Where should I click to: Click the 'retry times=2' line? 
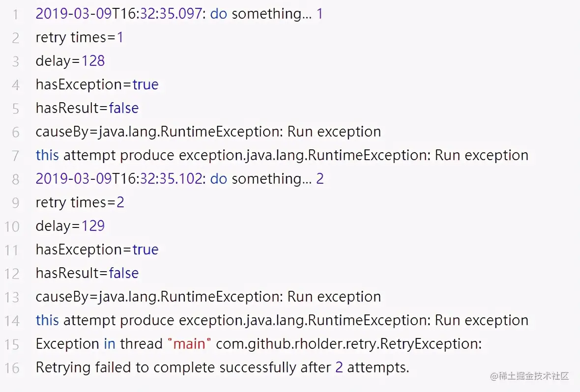coord(80,202)
